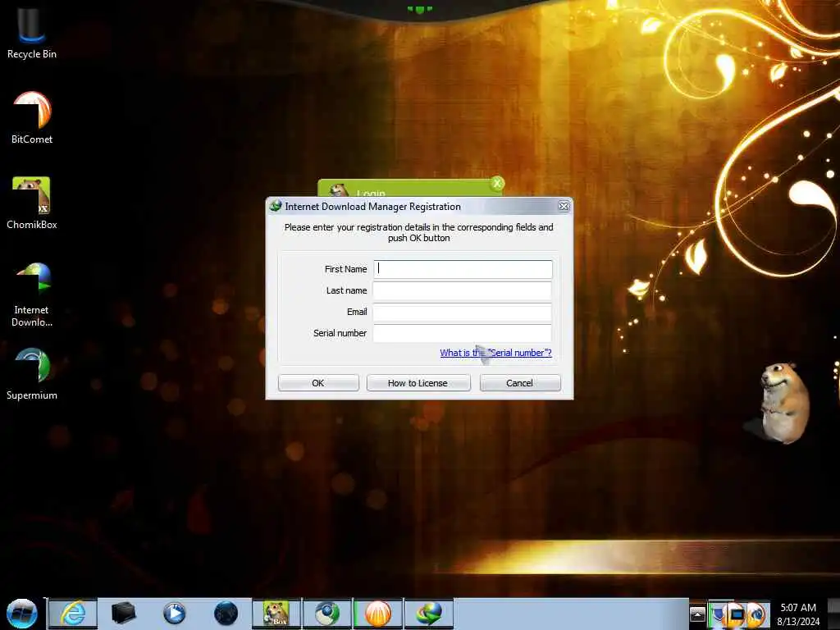Select the BitComet desktop icon

32,118
